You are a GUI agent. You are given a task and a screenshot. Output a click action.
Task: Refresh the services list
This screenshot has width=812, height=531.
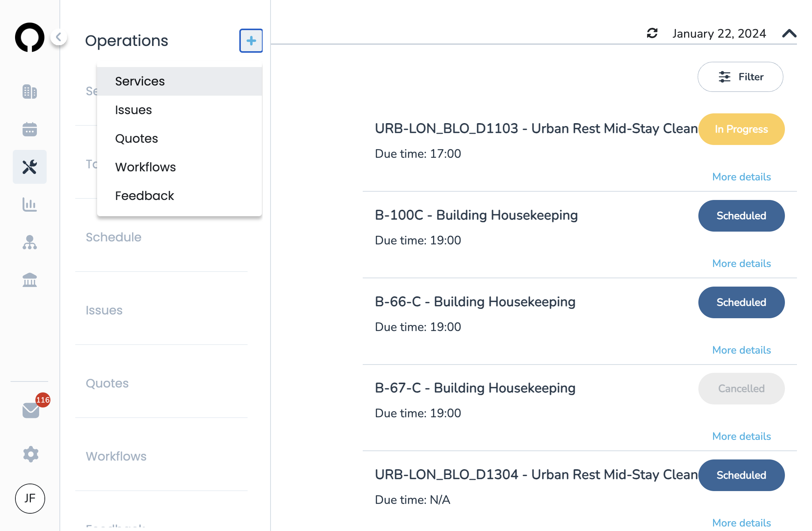(x=652, y=33)
